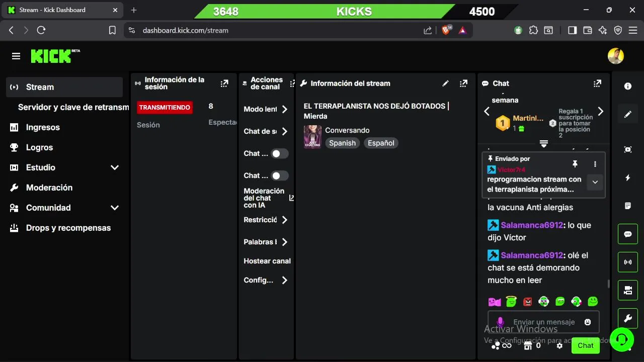Bookmark this page icon in toolbar
644x362 pixels.
coord(112,30)
